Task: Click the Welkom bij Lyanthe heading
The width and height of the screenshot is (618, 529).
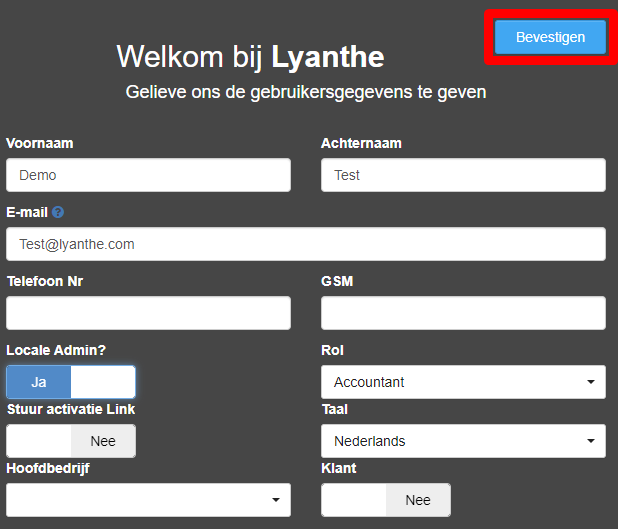Action: point(250,56)
